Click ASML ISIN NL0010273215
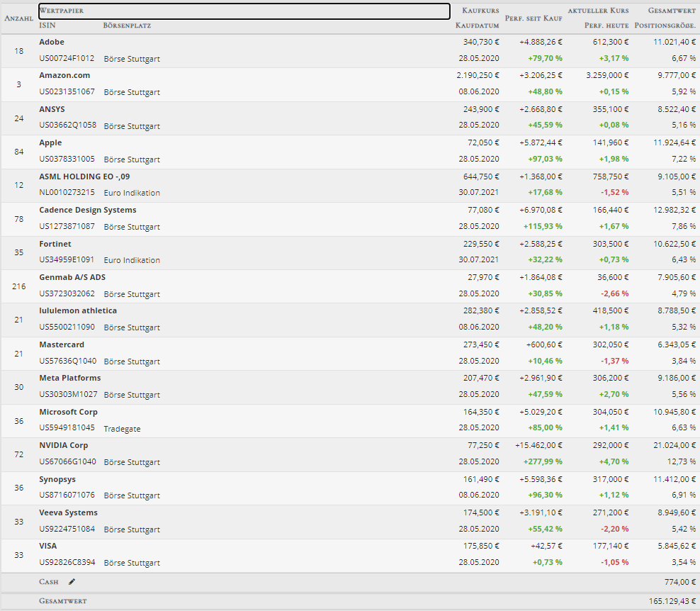The height and width of the screenshot is (611, 700). click(67, 193)
